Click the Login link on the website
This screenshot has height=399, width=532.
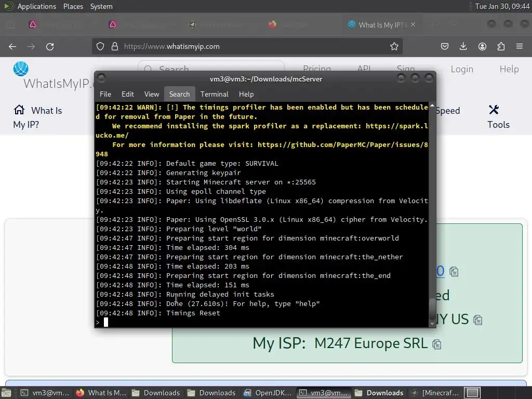point(462,69)
